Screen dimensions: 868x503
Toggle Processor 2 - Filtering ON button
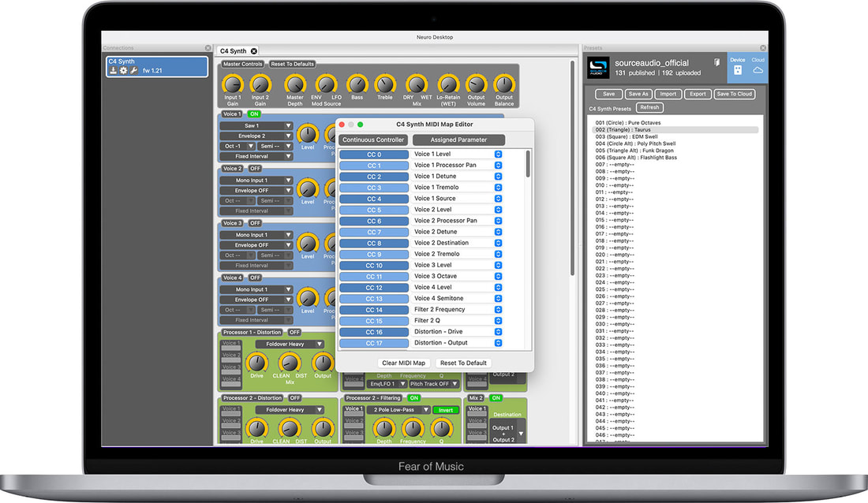point(414,397)
